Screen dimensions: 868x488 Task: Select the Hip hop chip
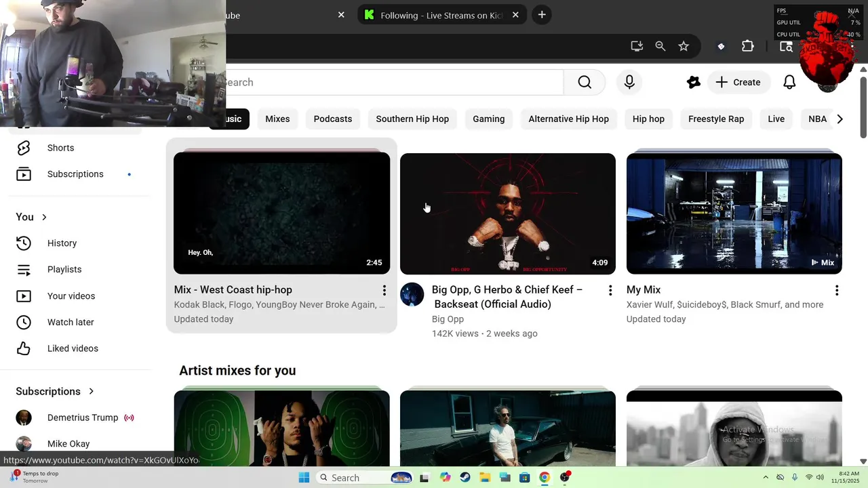pyautogui.click(x=648, y=119)
